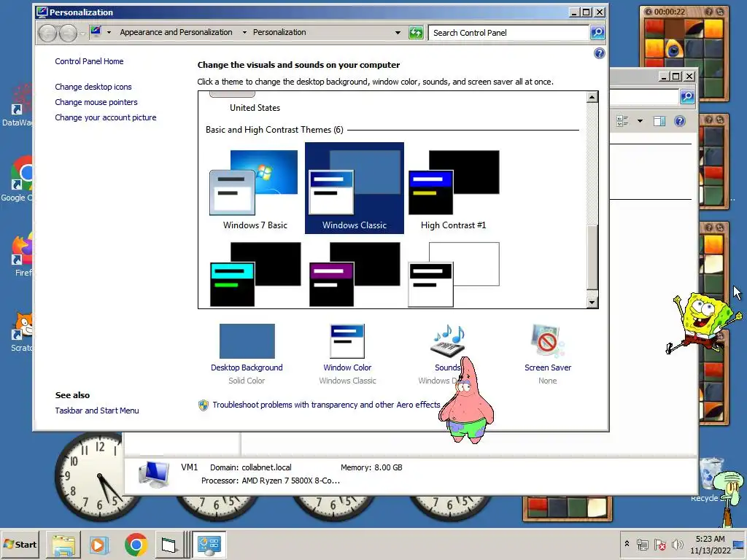
Task: Open Taskbar and Start Menu link
Action: [97, 411]
